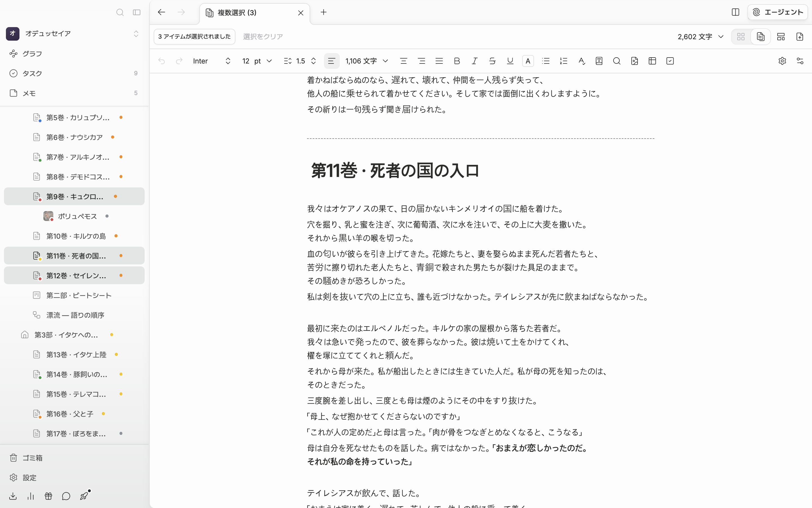
Task: Select 第6巻 · ナウシカア document
Action: pyautogui.click(x=74, y=137)
